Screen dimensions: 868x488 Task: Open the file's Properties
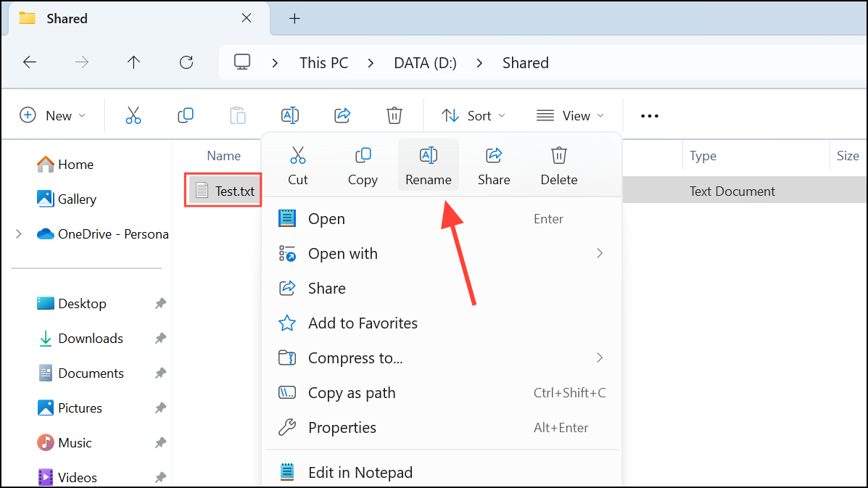[342, 427]
